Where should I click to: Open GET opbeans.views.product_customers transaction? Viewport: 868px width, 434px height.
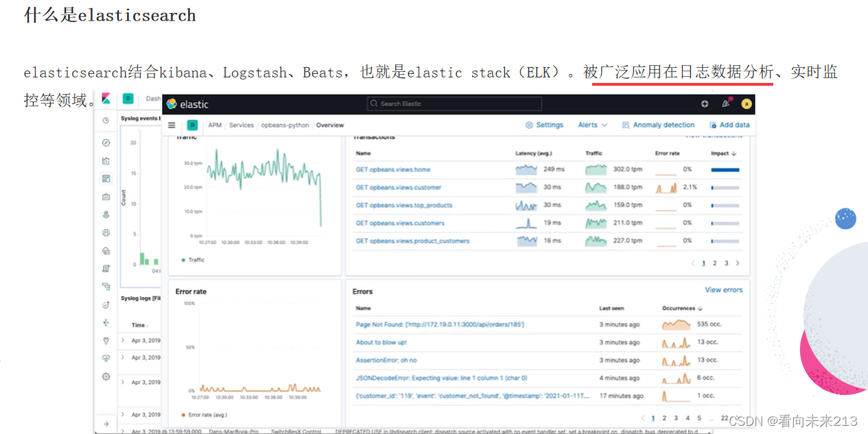pyautogui.click(x=412, y=241)
